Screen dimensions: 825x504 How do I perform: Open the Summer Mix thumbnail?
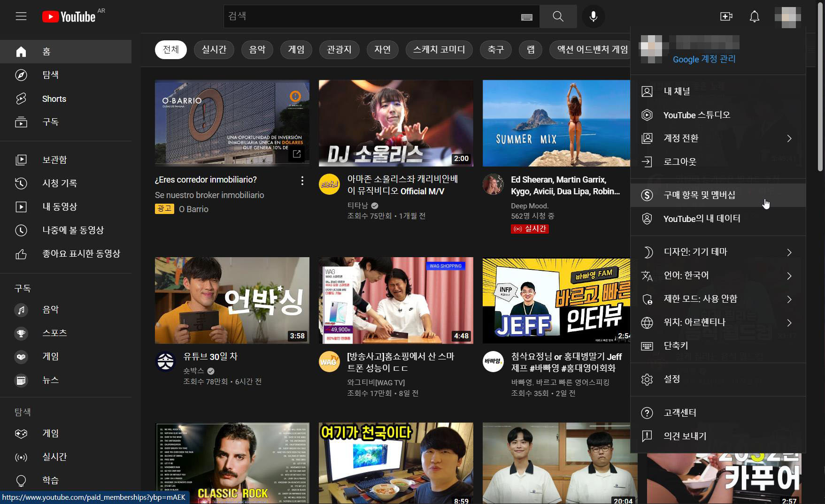(x=556, y=123)
